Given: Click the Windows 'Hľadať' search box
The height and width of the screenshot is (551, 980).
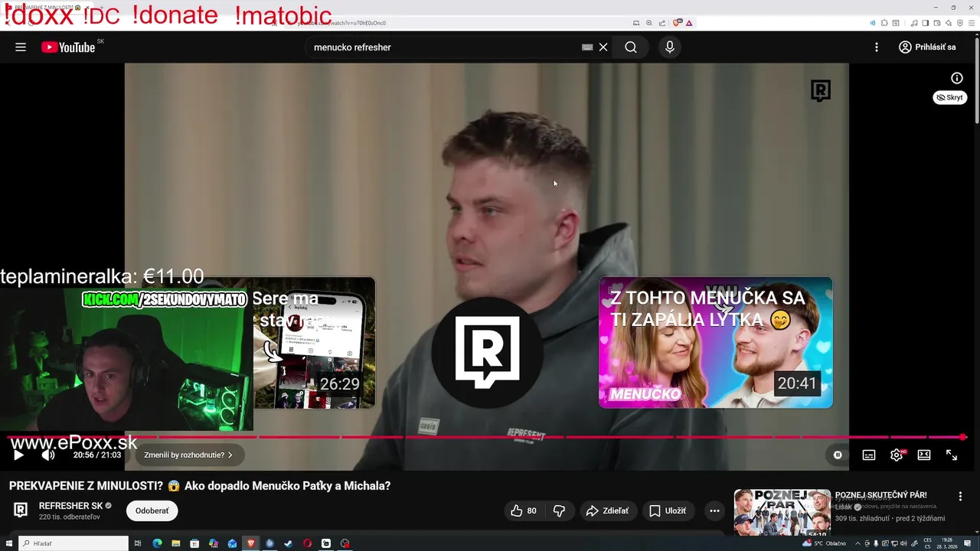Looking at the screenshot, I should [x=73, y=543].
